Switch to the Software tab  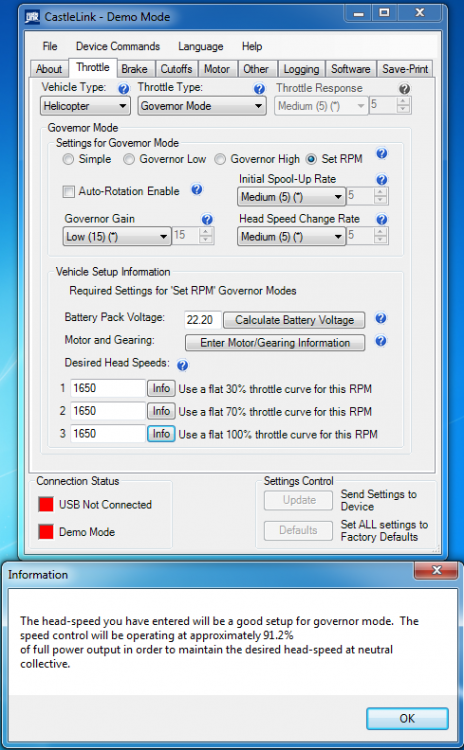pyautogui.click(x=351, y=69)
